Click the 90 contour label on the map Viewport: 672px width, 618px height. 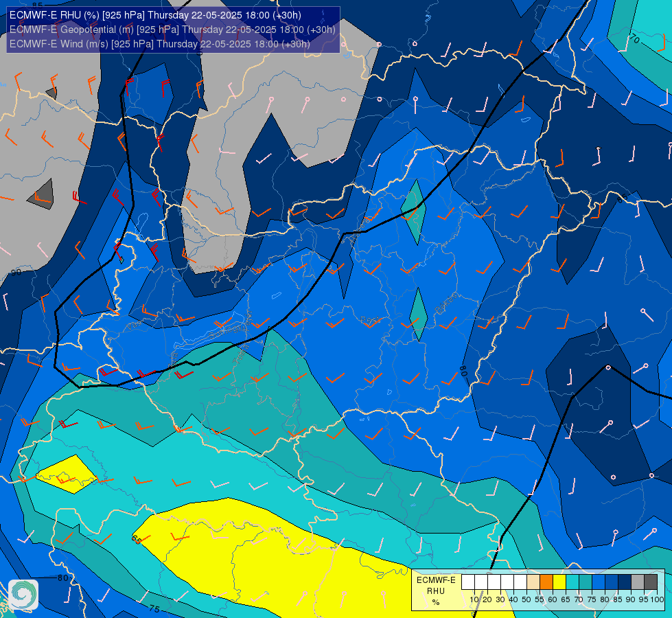coord(16,273)
